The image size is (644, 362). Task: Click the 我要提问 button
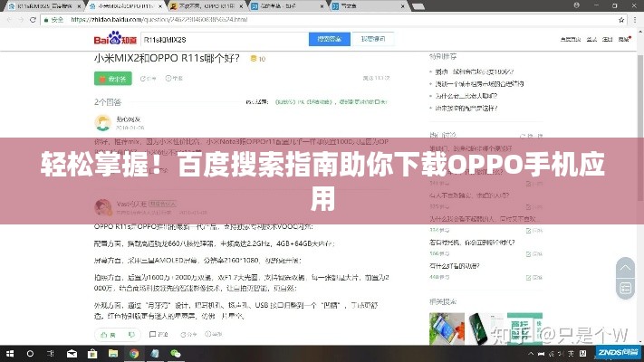point(373,39)
